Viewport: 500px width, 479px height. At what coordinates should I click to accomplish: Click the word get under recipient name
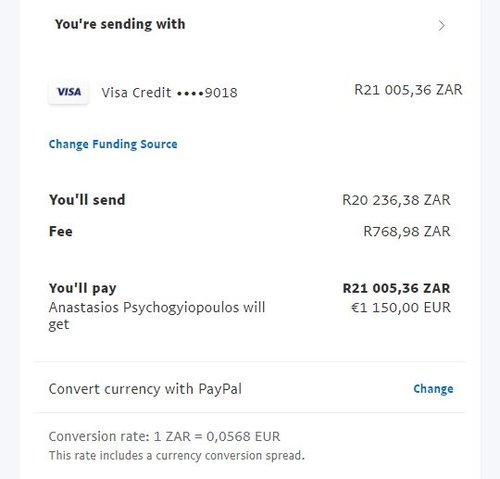59,325
